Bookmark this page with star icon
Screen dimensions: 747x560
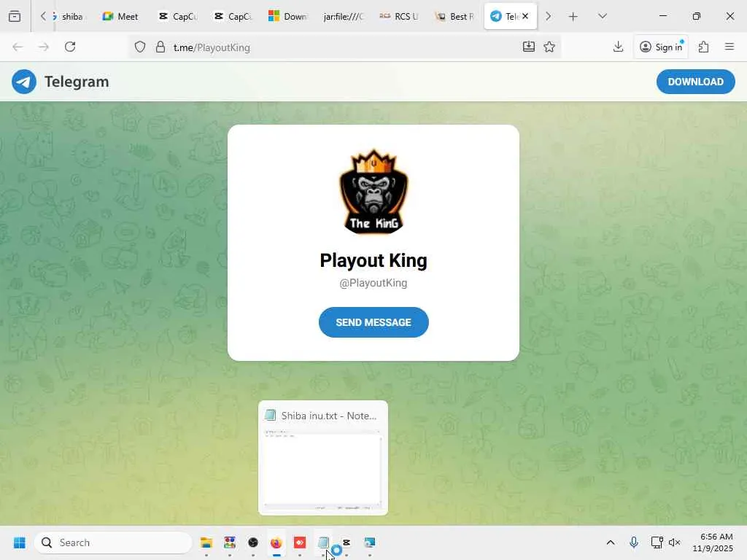pos(549,47)
